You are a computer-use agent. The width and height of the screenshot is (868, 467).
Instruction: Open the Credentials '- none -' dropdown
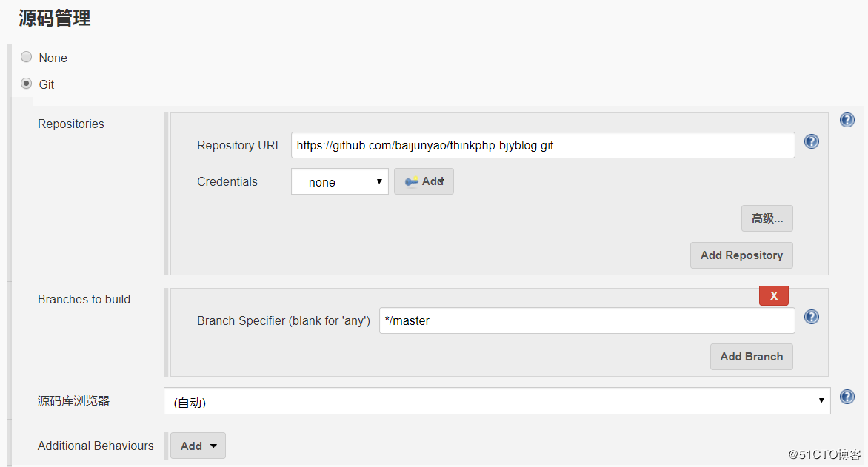(340, 182)
